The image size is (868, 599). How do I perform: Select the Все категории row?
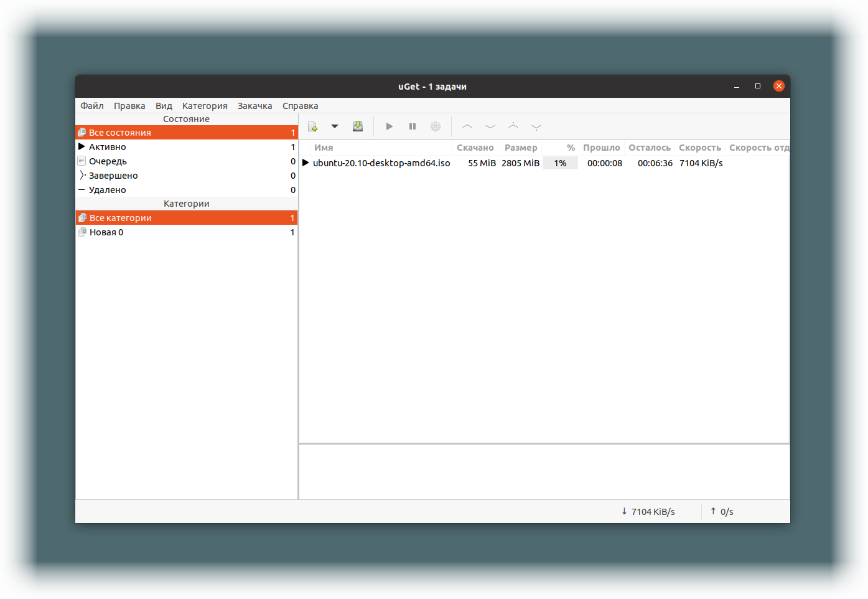pyautogui.click(x=187, y=218)
